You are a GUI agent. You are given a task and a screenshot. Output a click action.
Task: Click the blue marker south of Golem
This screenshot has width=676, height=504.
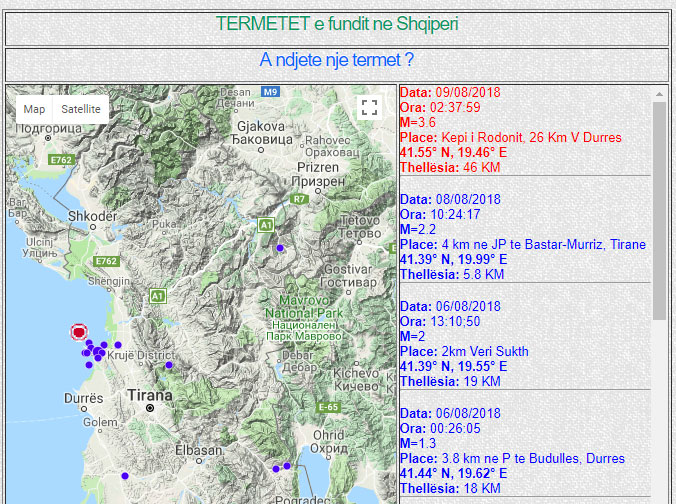pyautogui.click(x=125, y=476)
